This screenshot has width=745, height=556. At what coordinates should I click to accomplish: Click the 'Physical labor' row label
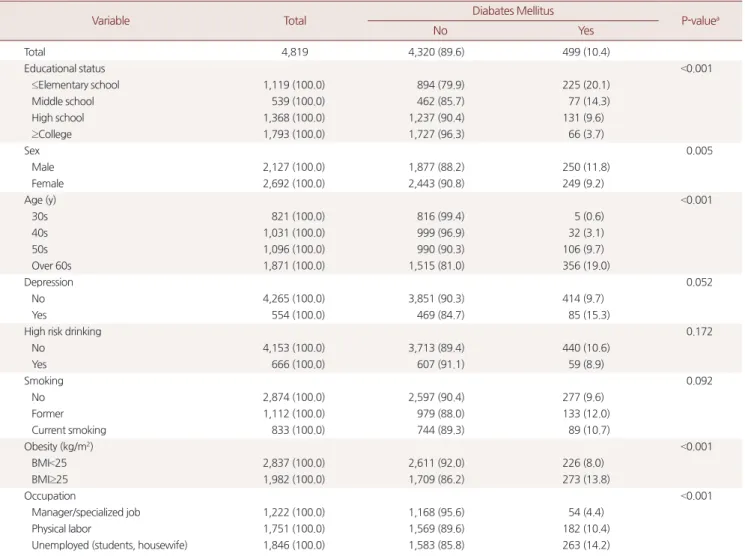pos(61,529)
